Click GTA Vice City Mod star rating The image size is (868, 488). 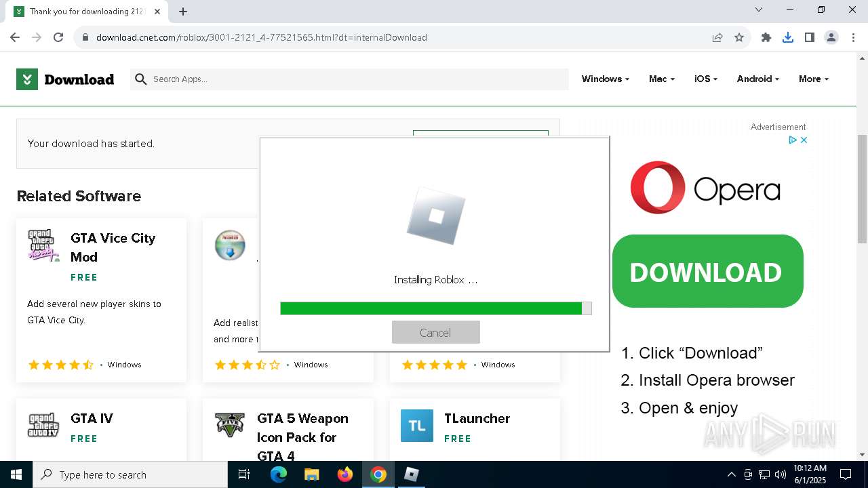coord(61,365)
